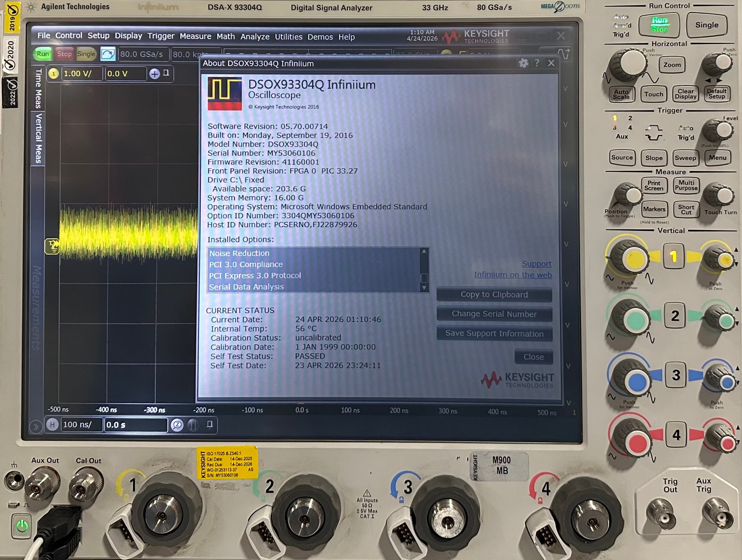Click the grid dots icon in horizontal toolbar
Screen dimensions: 742x560
point(193,425)
